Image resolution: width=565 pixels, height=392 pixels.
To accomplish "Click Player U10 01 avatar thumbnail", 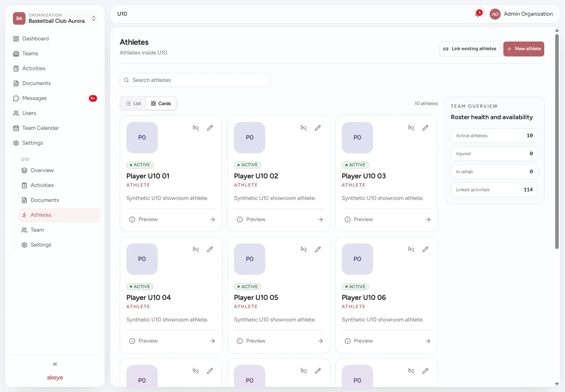I will (x=142, y=138).
